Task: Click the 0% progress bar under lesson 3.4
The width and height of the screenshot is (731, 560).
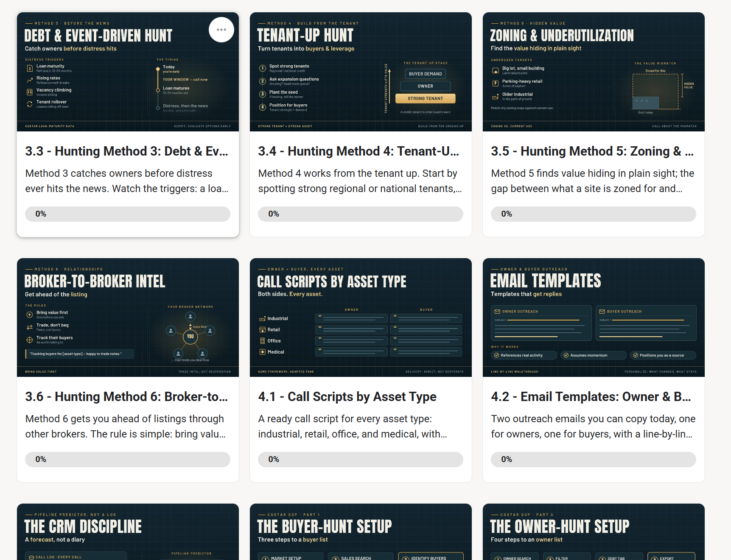Action: [x=361, y=214]
